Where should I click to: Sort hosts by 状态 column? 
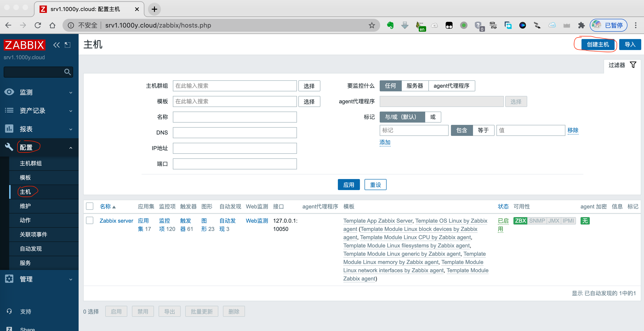503,206
